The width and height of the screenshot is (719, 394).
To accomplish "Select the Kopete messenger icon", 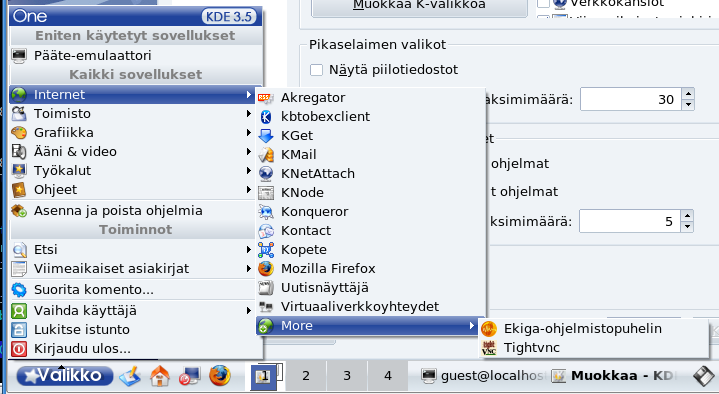I will [x=265, y=250].
